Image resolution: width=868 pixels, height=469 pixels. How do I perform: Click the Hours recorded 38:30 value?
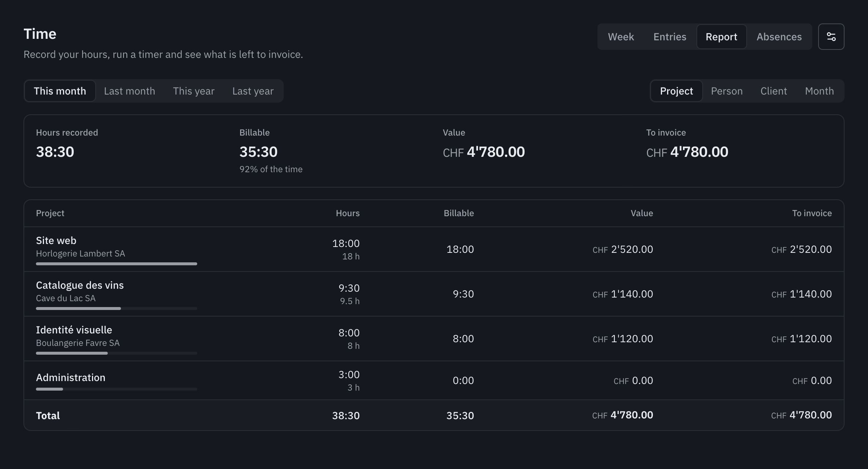pyautogui.click(x=55, y=152)
